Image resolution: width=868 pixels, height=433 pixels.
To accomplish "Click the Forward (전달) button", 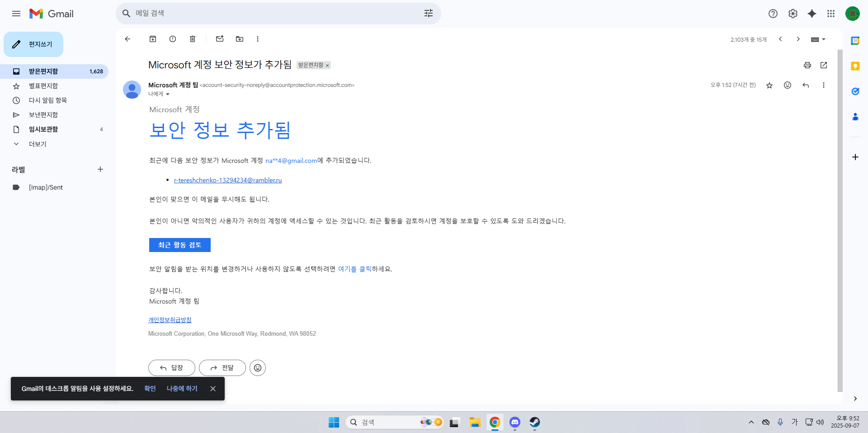I will tap(222, 368).
